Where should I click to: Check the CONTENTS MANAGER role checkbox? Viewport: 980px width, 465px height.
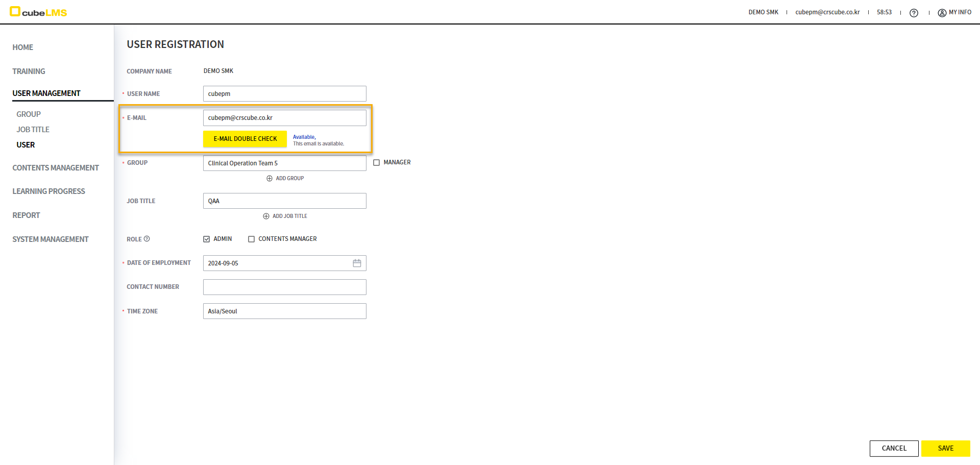point(251,239)
